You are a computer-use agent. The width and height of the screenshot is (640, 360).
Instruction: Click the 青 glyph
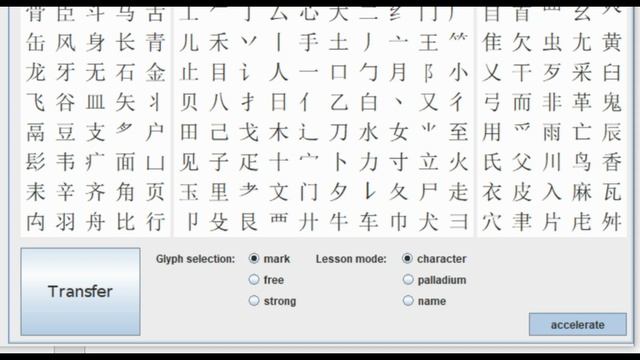[x=156, y=42]
